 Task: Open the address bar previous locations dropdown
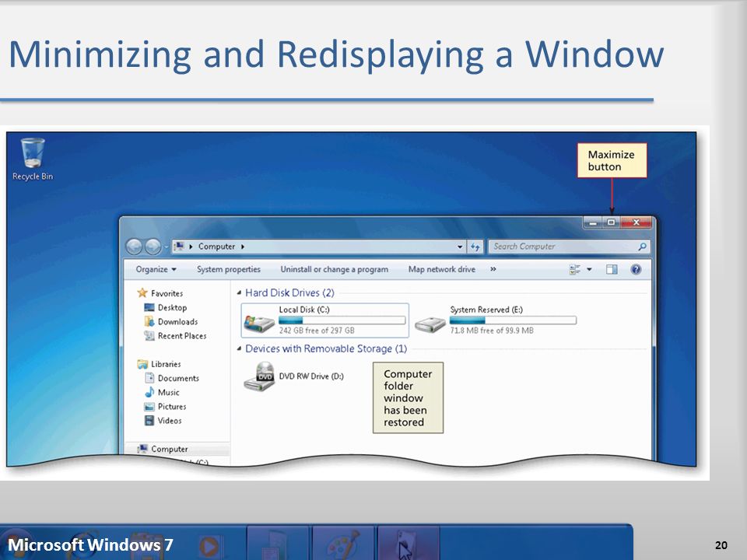click(x=460, y=247)
